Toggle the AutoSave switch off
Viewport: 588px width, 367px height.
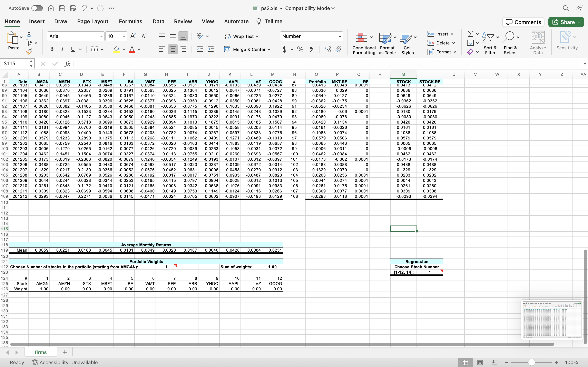click(37, 8)
